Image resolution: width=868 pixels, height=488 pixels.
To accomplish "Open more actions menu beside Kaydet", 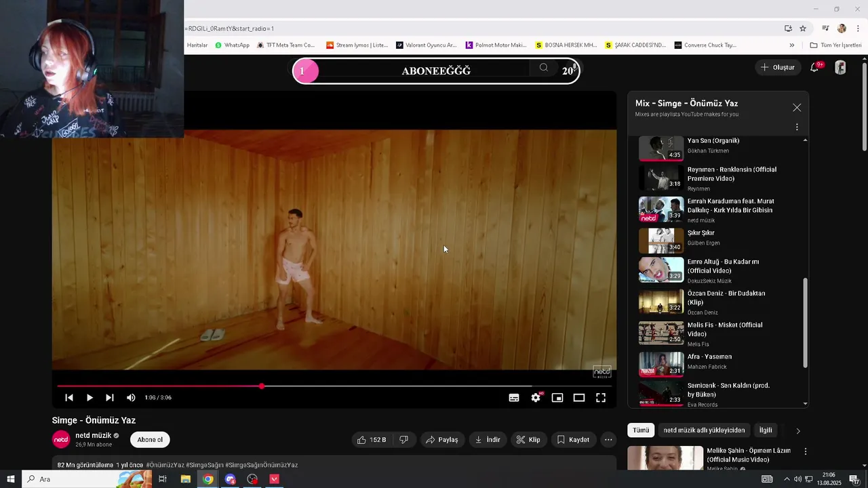I will 608,440.
